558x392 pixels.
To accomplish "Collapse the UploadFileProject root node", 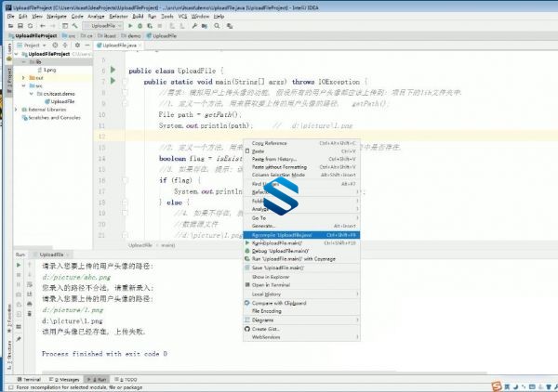I will tap(17, 54).
